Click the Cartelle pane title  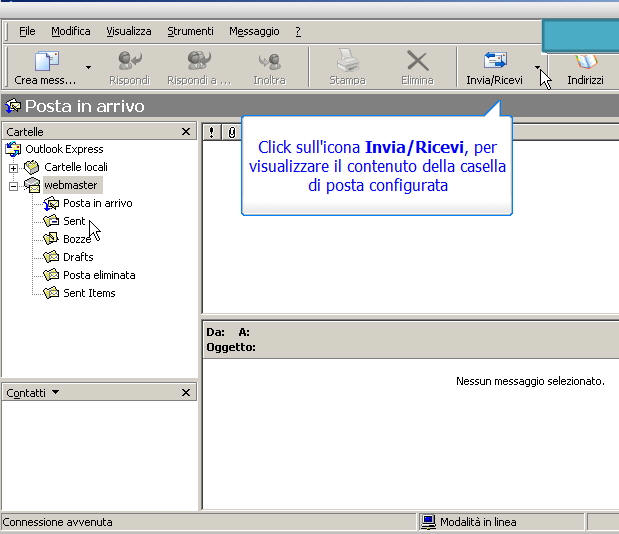point(25,132)
